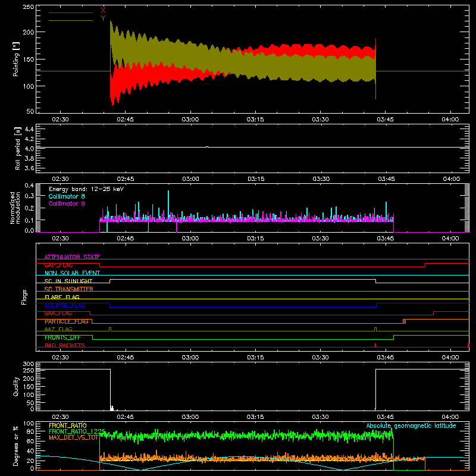The width and height of the screenshot is (476, 476).
Task: Click the 0.4 tick on Normalized modulation axis
Action: pos(29,186)
